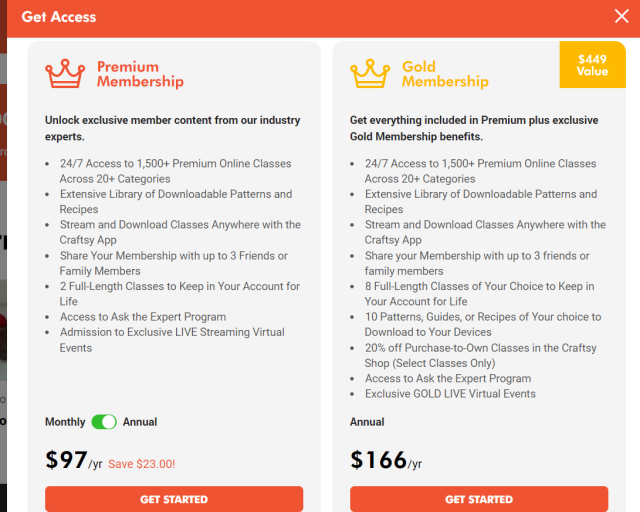Toggle the Monthly/Annual billing switch
The image size is (640, 512).
tap(104, 422)
